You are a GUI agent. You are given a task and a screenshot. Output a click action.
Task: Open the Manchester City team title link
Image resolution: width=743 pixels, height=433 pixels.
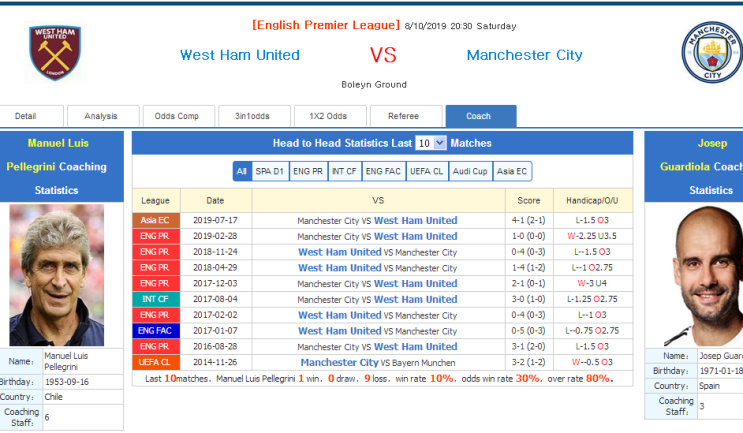pyautogui.click(x=525, y=55)
